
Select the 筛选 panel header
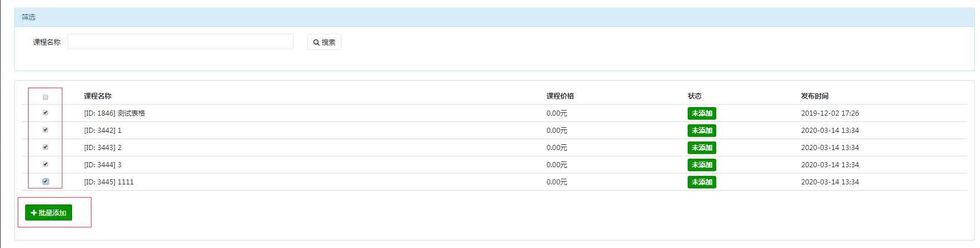(494, 17)
